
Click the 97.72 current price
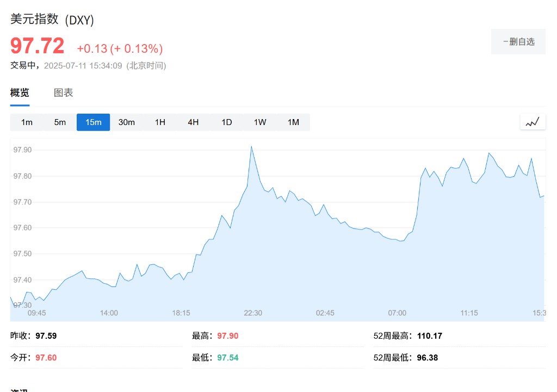pyautogui.click(x=38, y=46)
